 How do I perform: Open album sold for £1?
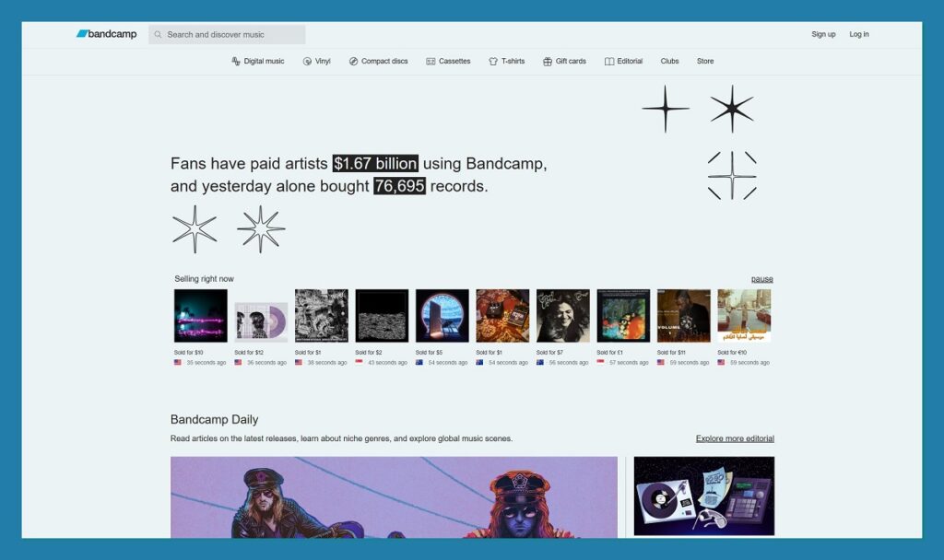click(x=623, y=316)
